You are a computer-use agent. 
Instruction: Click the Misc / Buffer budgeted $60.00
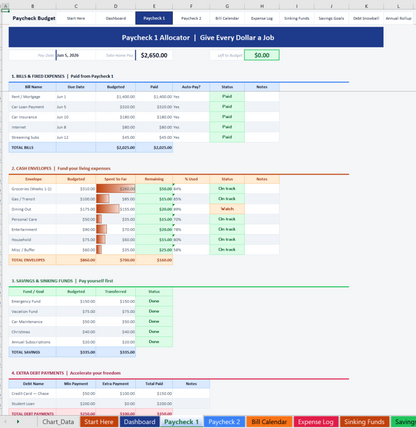click(76, 250)
